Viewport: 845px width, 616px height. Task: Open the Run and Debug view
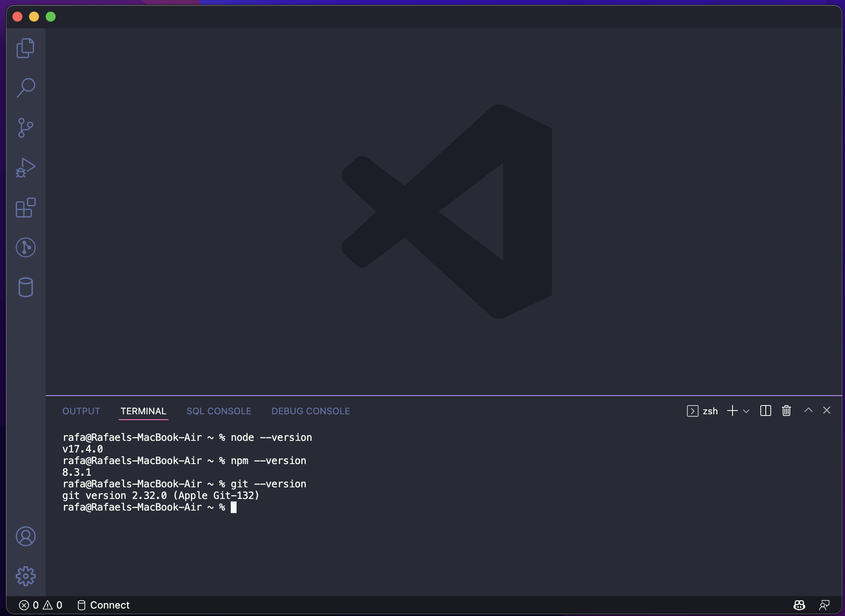coord(25,167)
